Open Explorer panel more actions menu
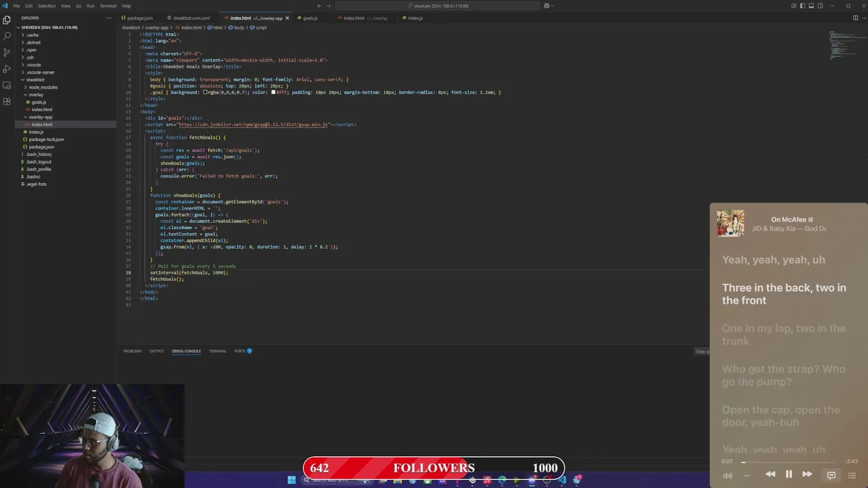Screen dimensions: 868x488 pos(108,18)
